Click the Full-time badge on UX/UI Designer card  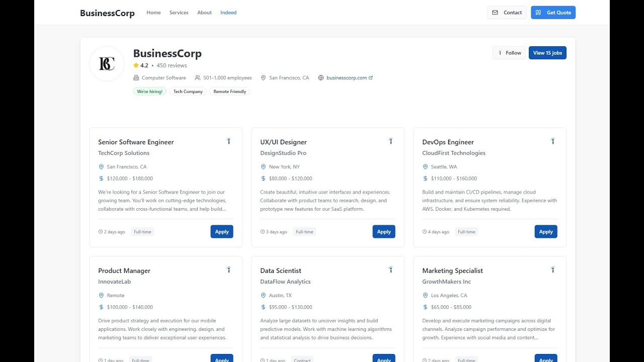(x=304, y=232)
